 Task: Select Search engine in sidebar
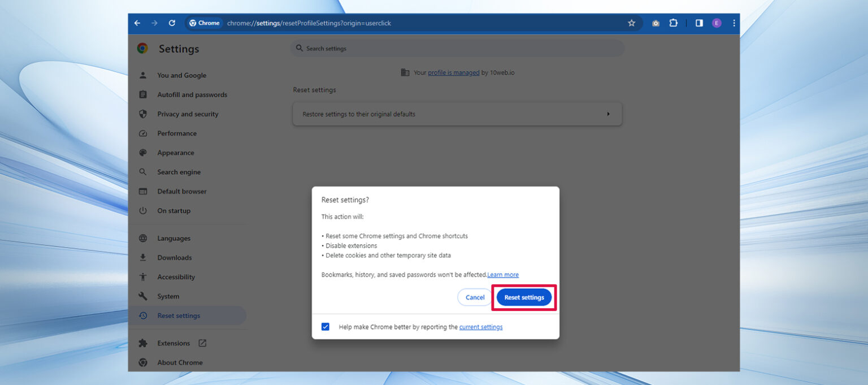179,172
